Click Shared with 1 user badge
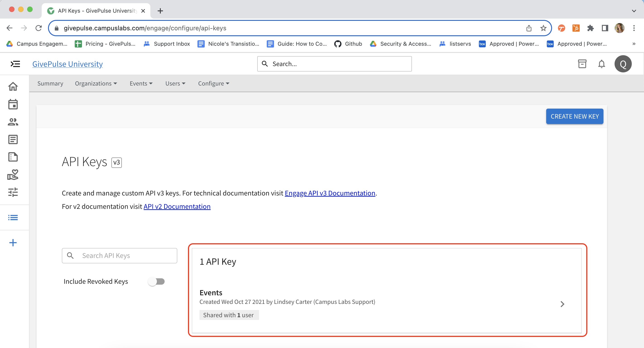The image size is (644, 348). tap(229, 315)
